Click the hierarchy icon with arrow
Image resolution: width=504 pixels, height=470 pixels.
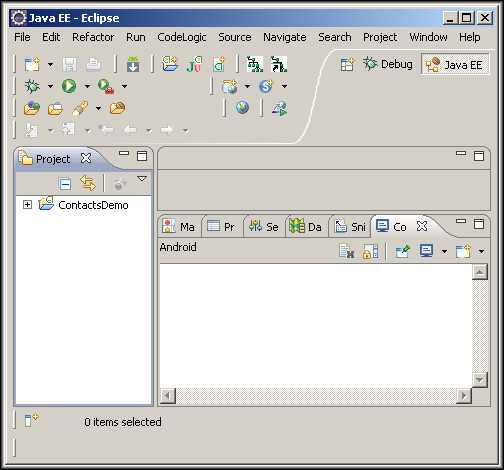point(279,64)
